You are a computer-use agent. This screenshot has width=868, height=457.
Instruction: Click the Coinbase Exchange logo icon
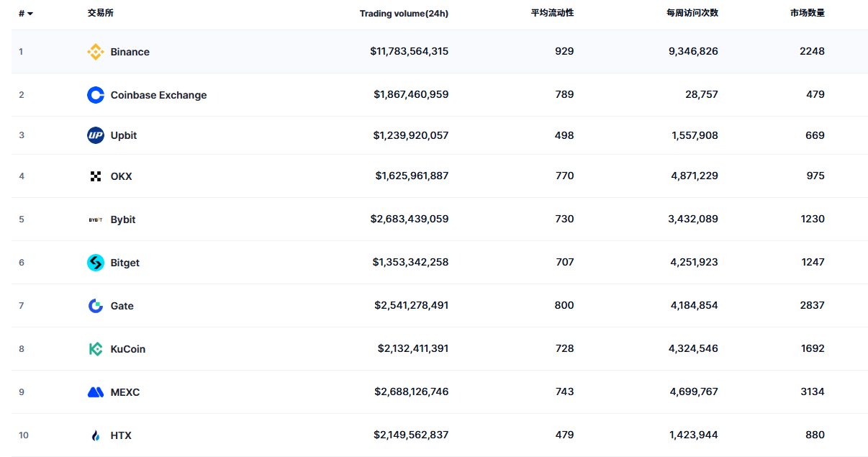(95, 94)
